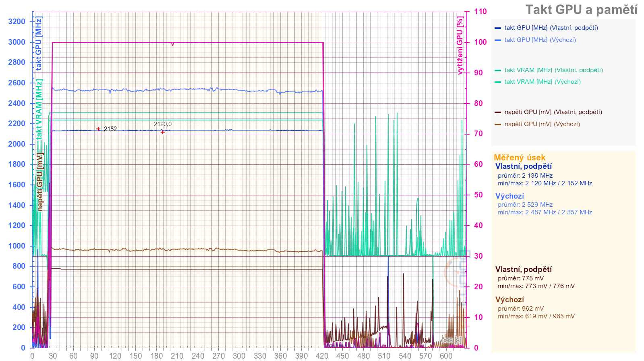Viewport: 644px width, 361px height.
Task: Click the 100 tick on right axis
Action: [x=480, y=42]
